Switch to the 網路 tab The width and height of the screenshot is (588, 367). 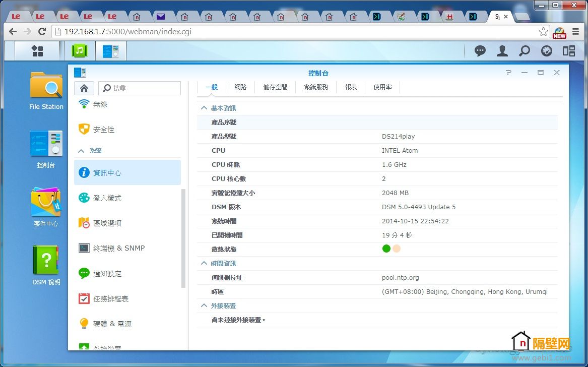(x=241, y=87)
